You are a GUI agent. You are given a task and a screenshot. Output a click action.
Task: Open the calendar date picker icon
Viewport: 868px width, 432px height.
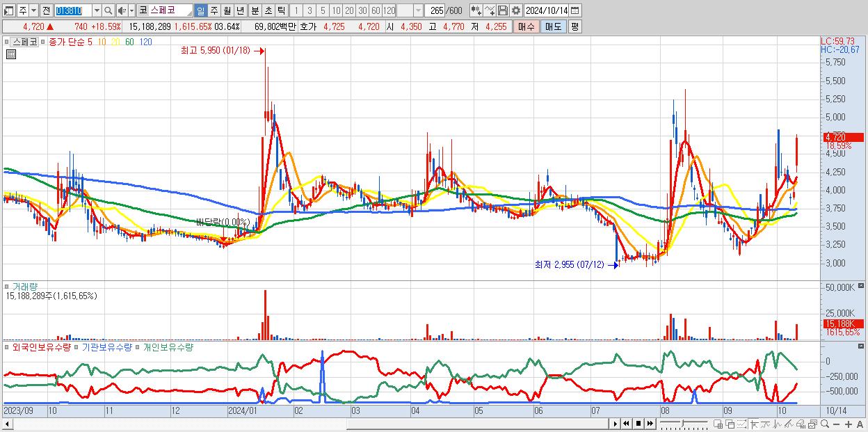pos(576,10)
